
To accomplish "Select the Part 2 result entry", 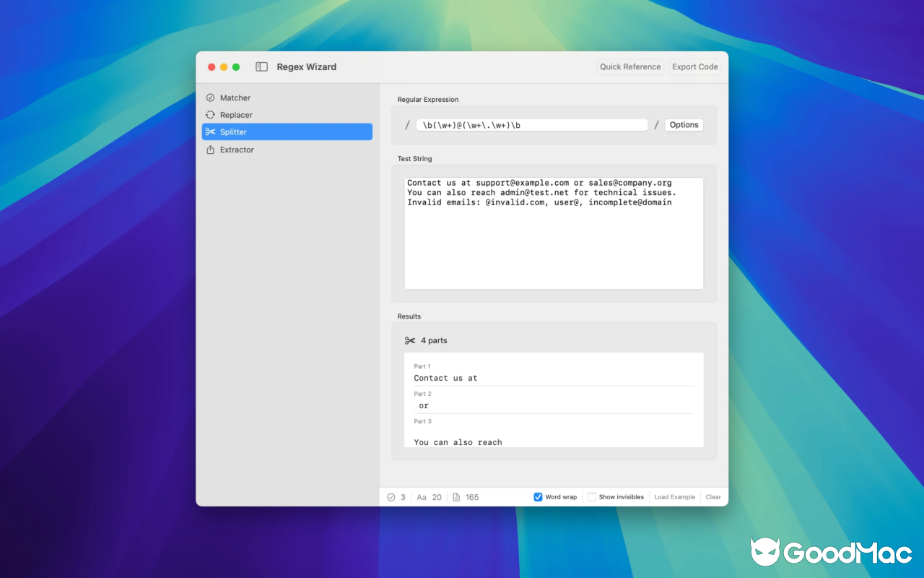I will click(554, 402).
